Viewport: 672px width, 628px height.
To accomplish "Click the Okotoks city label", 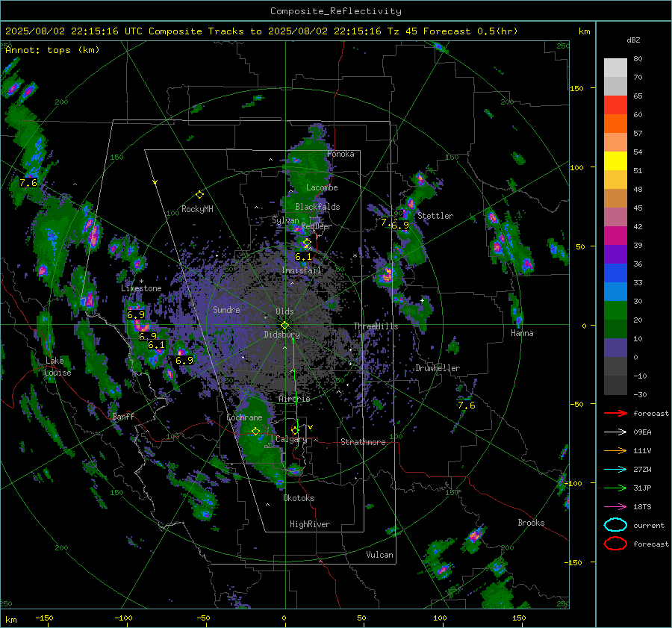I will pyautogui.click(x=299, y=498).
